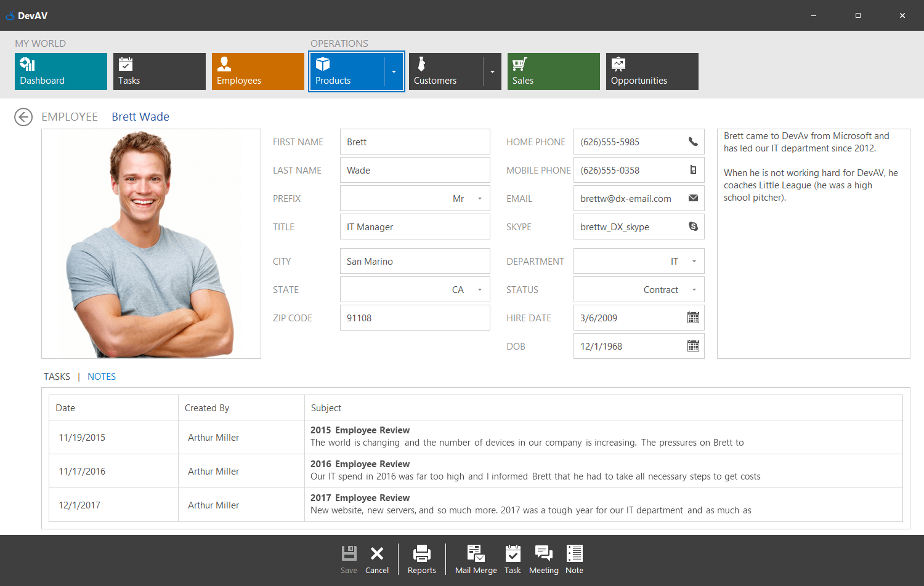
Task: Open the DOB calendar picker
Action: point(692,346)
